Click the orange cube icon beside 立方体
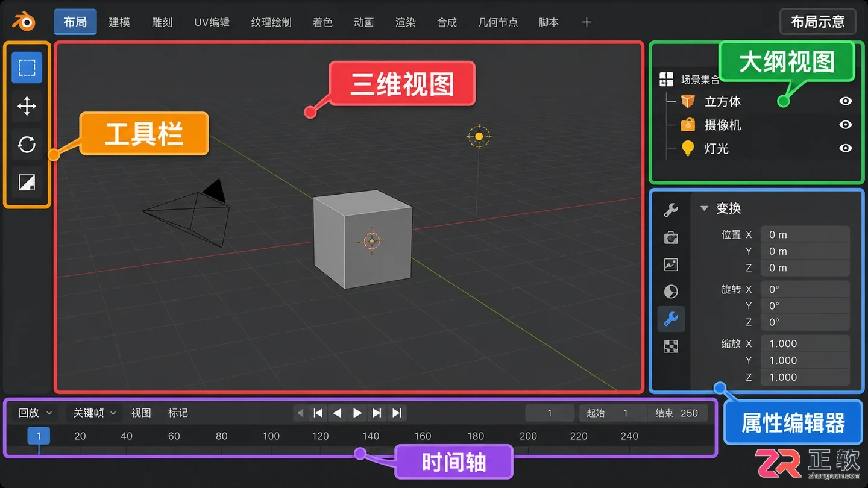 [688, 101]
